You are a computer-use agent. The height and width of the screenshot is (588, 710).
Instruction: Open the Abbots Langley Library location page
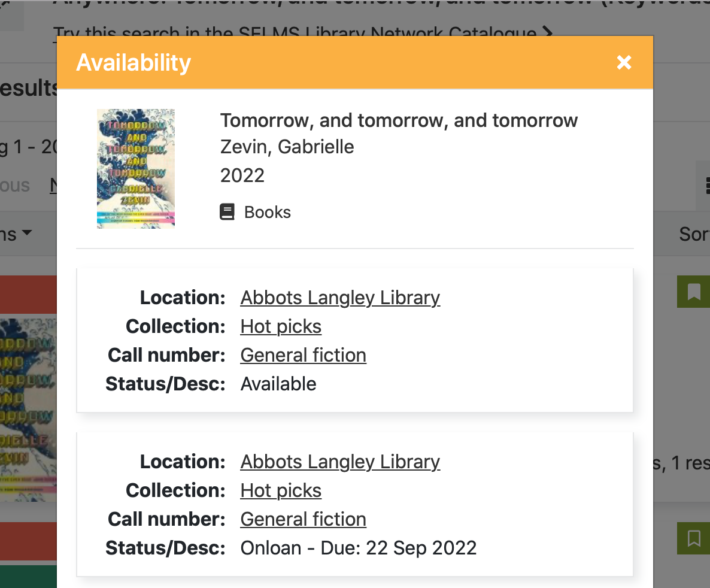339,298
